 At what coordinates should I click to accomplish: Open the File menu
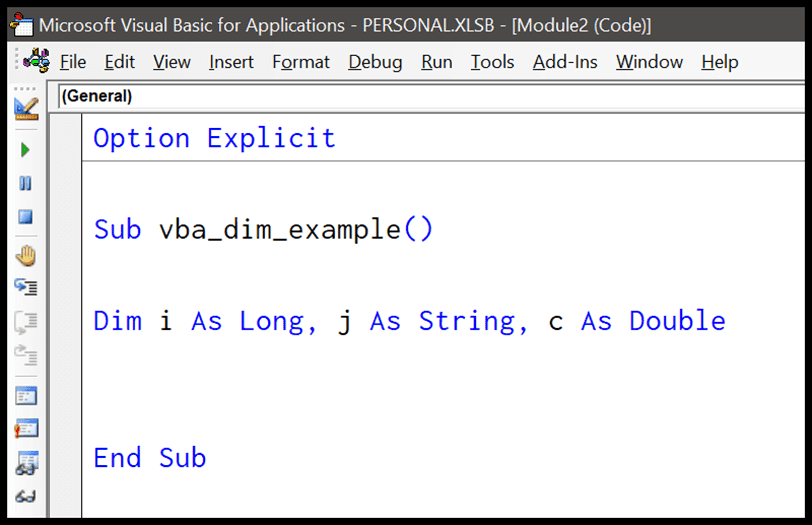73,62
